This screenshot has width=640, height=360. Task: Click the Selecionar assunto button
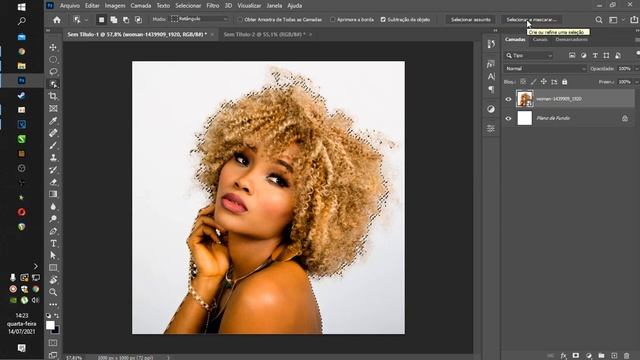471,20
